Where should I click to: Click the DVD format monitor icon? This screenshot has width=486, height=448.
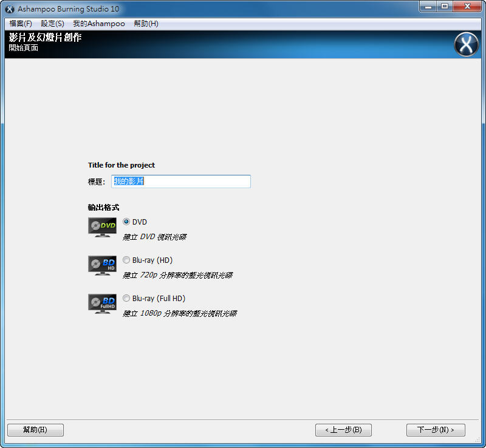point(102,228)
